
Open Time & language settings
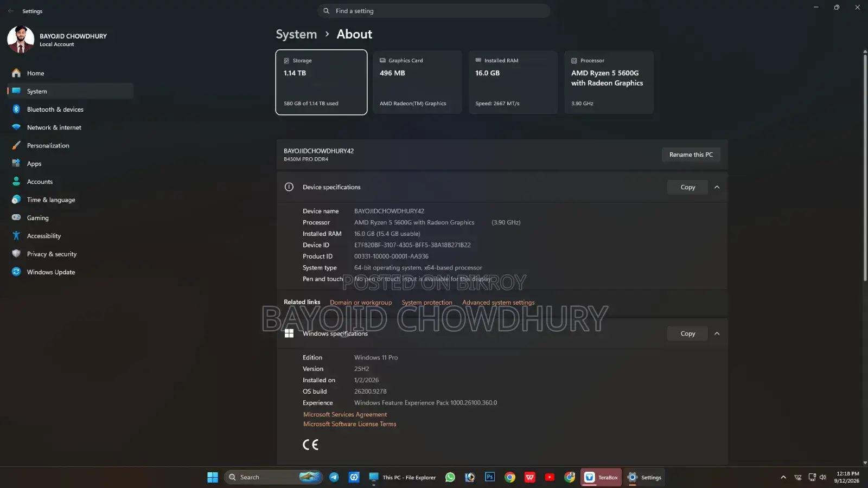[x=69, y=200]
